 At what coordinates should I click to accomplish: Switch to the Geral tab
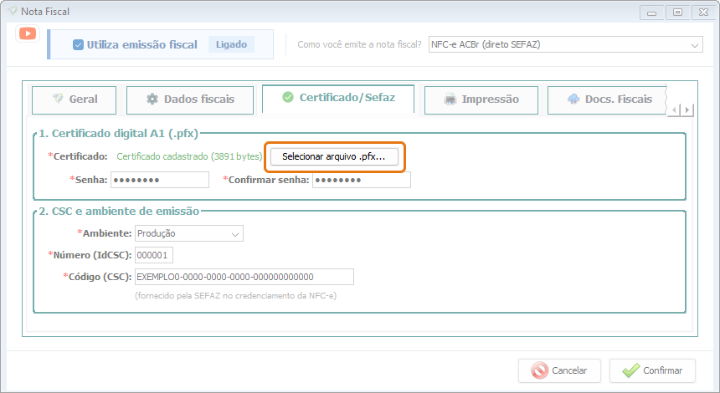pyautogui.click(x=74, y=100)
